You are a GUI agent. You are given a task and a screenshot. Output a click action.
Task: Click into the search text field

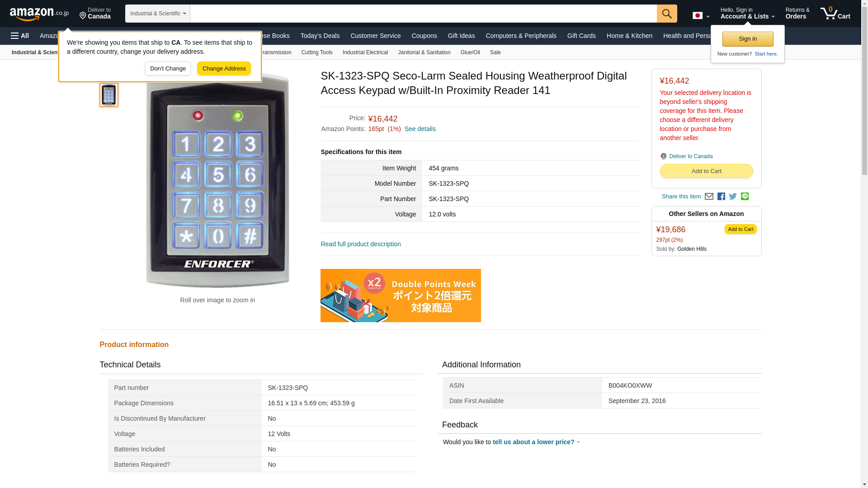(x=424, y=14)
